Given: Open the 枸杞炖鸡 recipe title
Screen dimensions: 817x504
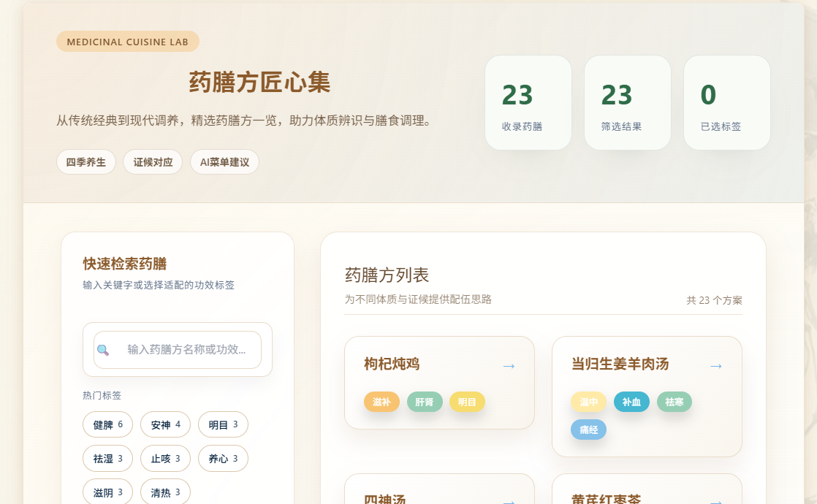Looking at the screenshot, I should (392, 364).
